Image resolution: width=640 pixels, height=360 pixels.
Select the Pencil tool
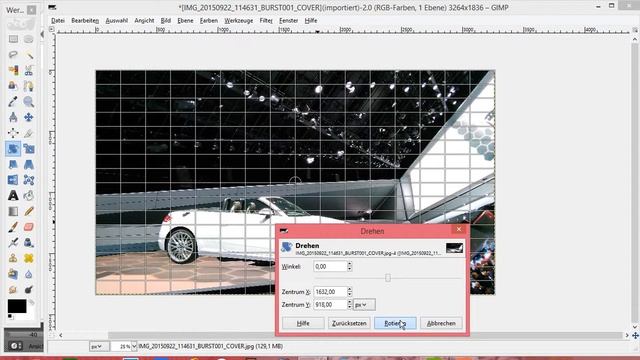29,211
